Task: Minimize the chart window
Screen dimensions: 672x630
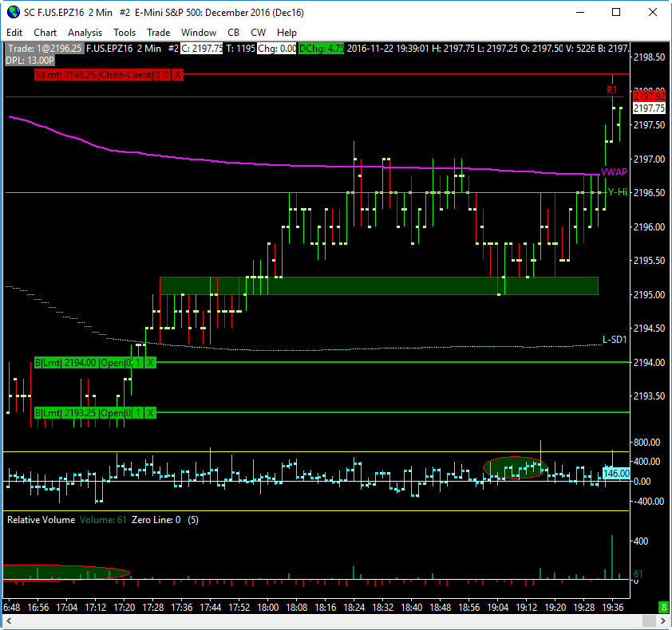Action: tap(580, 12)
